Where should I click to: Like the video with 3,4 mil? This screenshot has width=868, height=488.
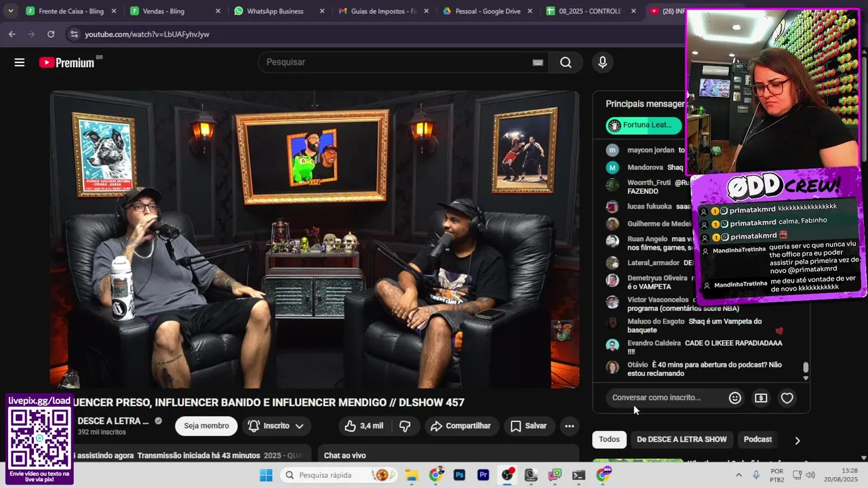coord(364,426)
